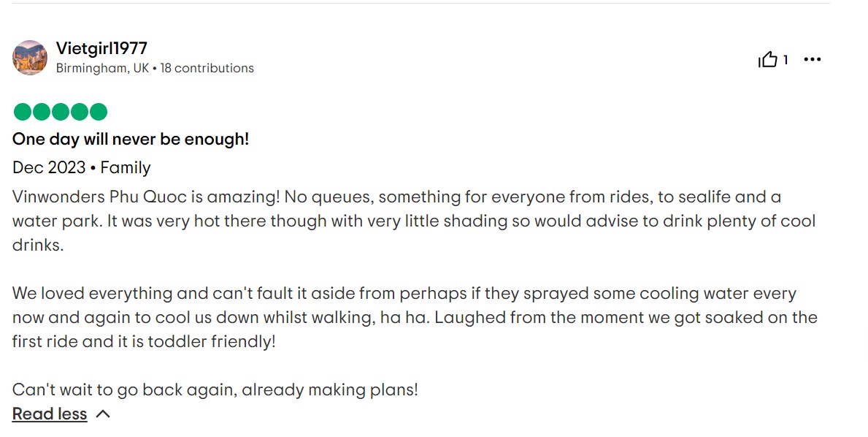Collapse the review with the chevron arrow
This screenshot has height=437, width=868.
tap(102, 414)
